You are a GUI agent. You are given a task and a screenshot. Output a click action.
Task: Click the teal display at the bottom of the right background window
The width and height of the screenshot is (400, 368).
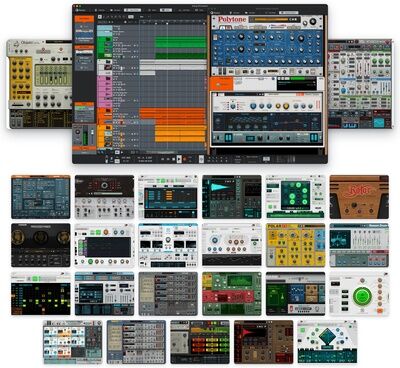pos(379,123)
